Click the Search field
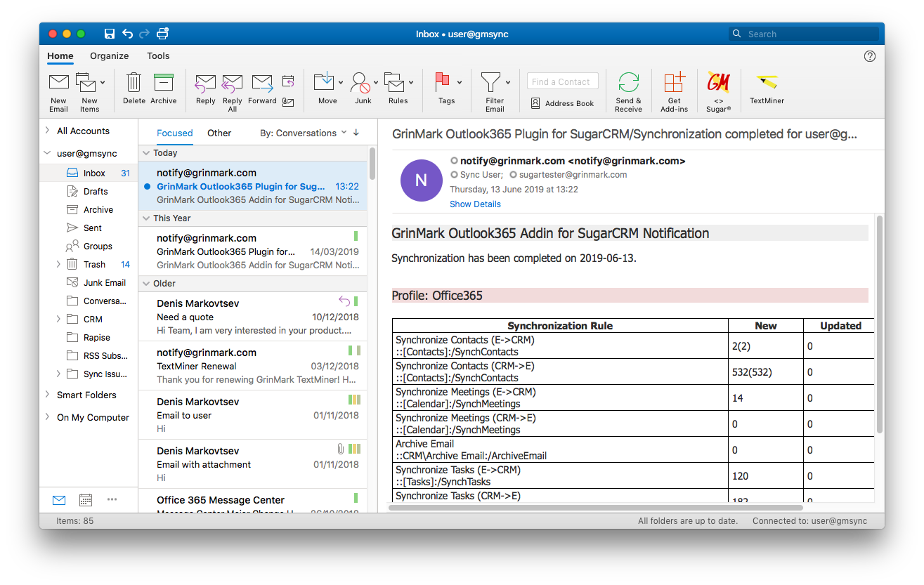This screenshot has width=924, height=585. 804,34
